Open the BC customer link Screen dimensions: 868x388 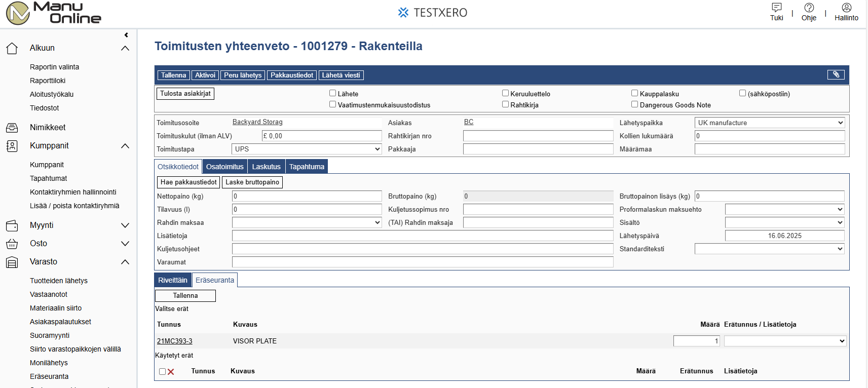469,122
